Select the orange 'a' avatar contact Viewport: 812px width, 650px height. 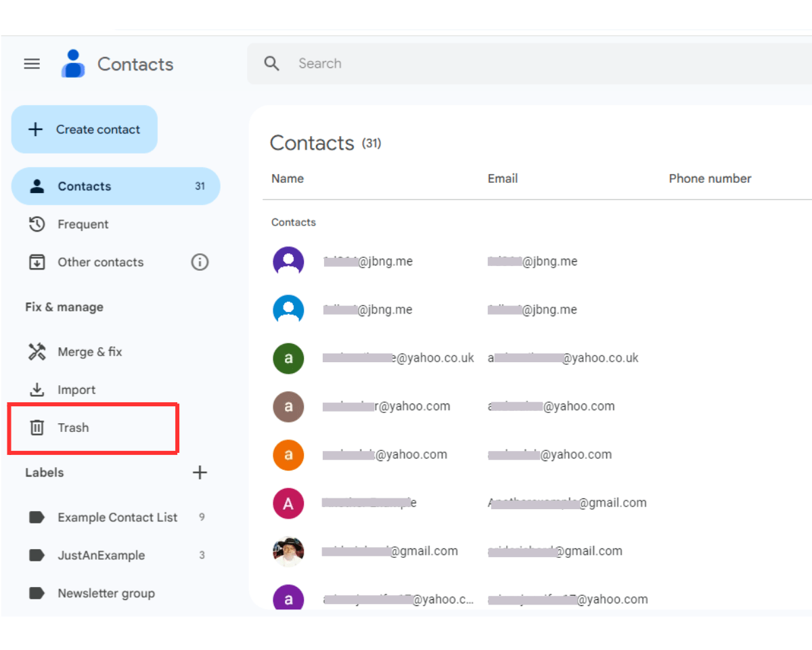pyautogui.click(x=288, y=455)
